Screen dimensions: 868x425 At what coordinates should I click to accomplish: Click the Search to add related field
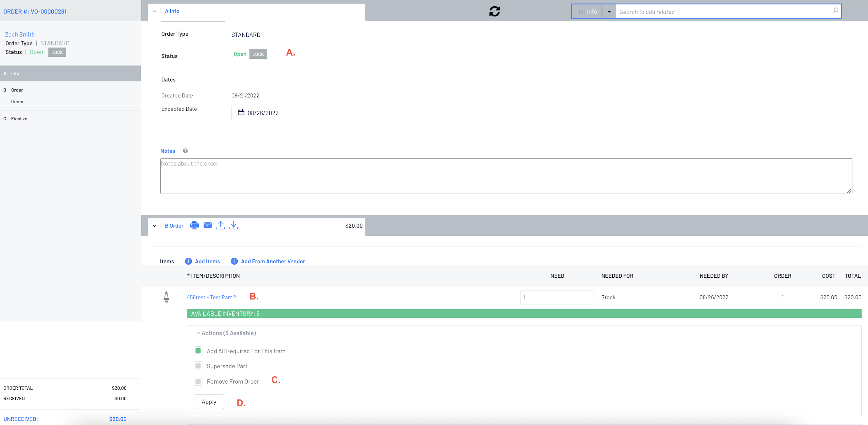[x=729, y=12]
